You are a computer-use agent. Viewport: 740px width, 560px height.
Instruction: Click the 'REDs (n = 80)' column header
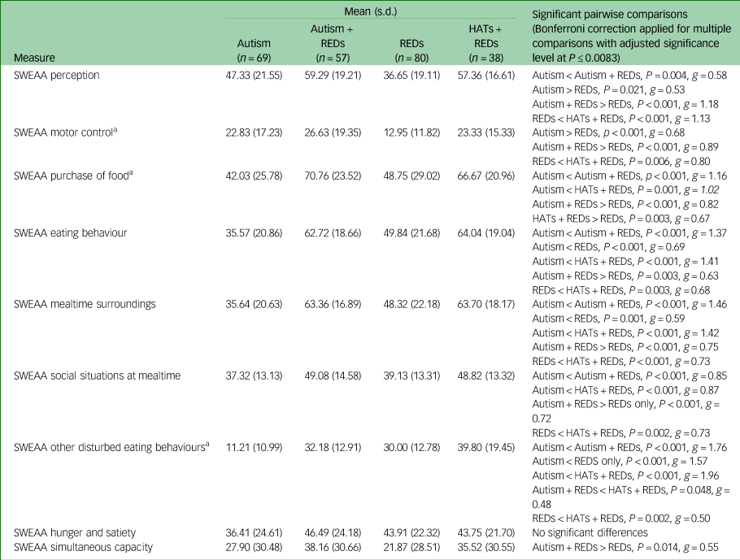pos(411,50)
